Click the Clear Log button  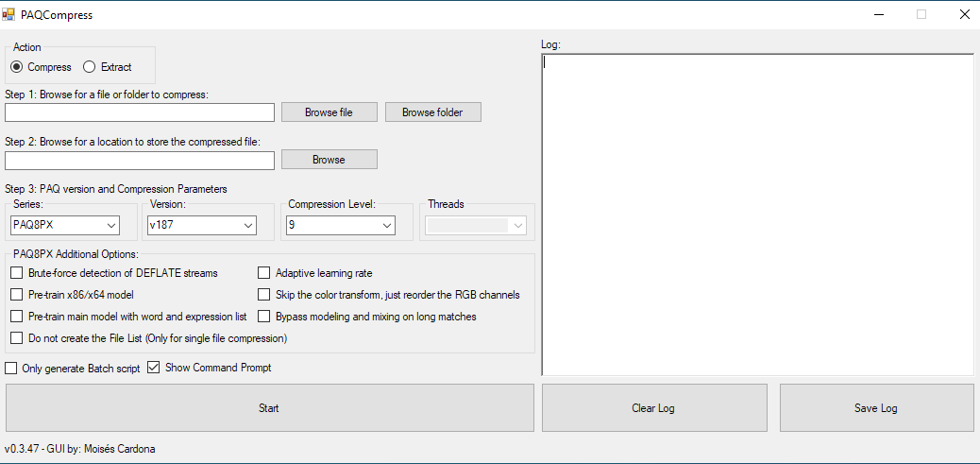[653, 407]
